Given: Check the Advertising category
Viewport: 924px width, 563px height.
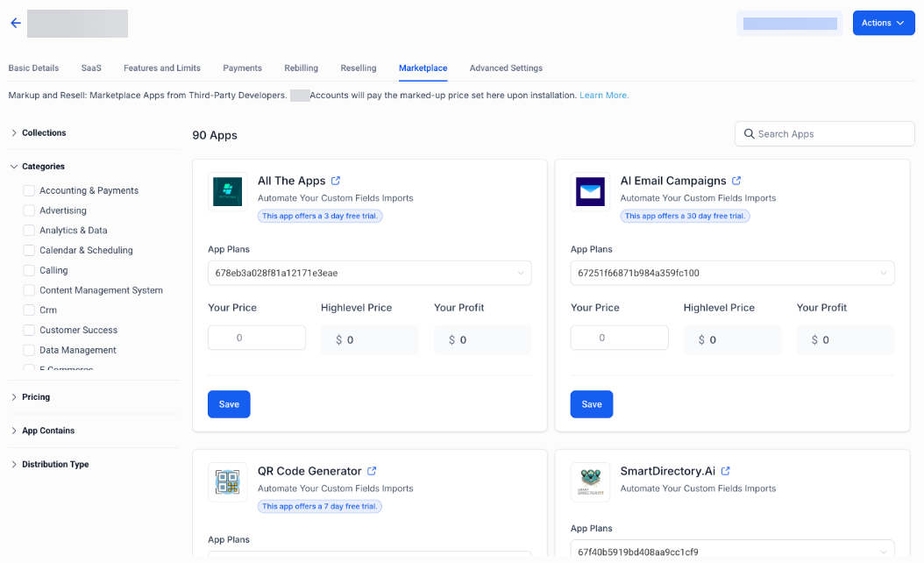Looking at the screenshot, I should click(x=29, y=210).
